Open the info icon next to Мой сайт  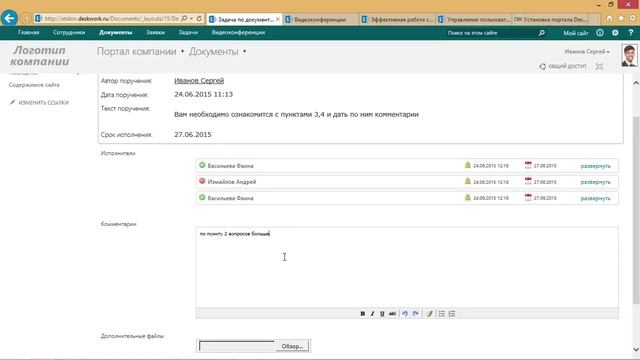(x=600, y=33)
